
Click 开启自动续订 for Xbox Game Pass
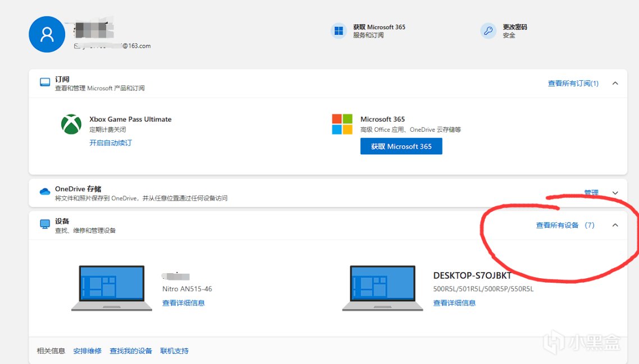111,143
